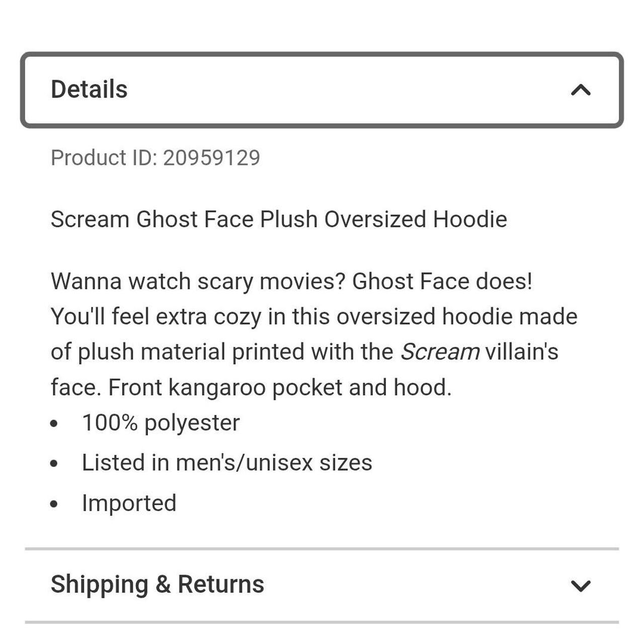Select the Listed in men's/unisex sizes bullet

pyautogui.click(x=227, y=462)
